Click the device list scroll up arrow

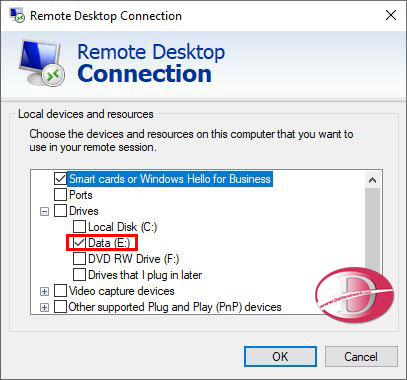point(373,180)
